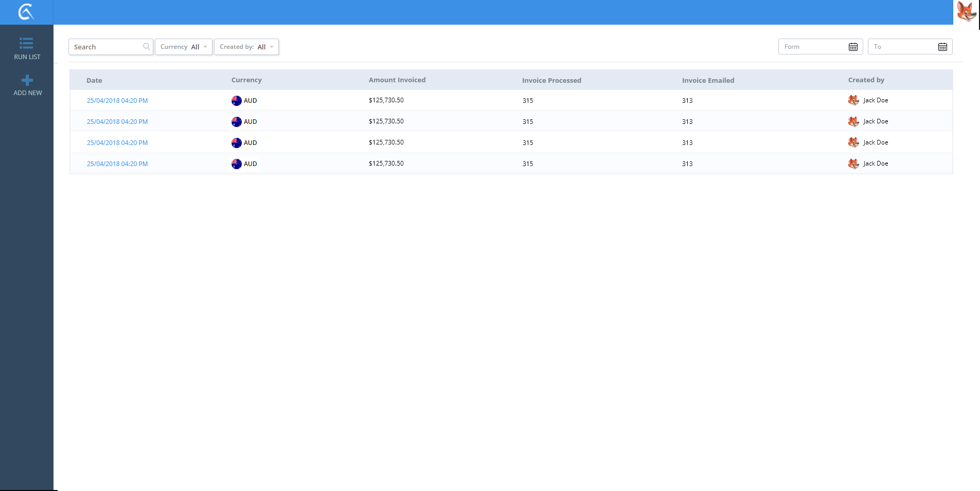The height and width of the screenshot is (491, 980).
Task: Open the To date calendar icon
Action: [942, 47]
